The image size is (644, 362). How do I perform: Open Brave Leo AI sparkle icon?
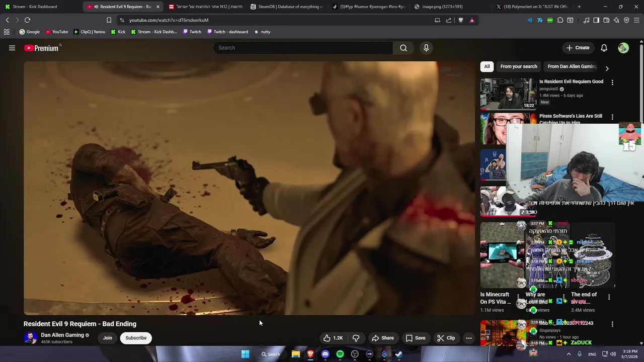[616, 20]
